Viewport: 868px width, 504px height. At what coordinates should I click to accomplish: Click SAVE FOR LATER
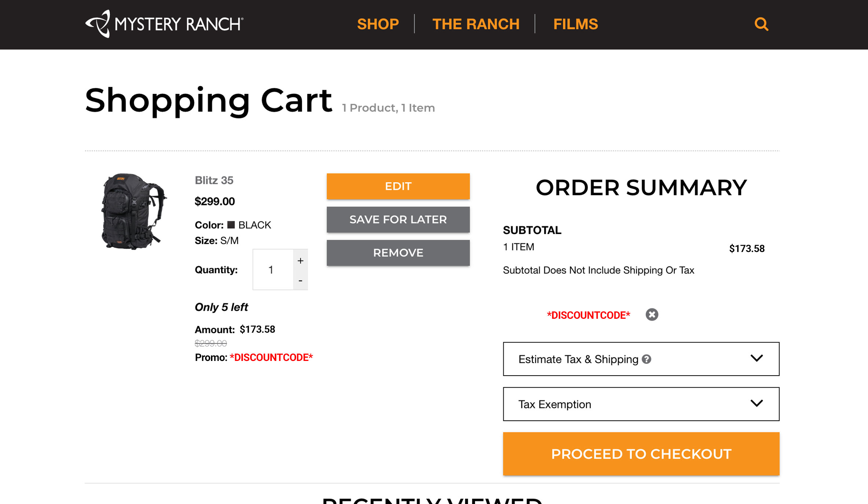[x=398, y=219]
